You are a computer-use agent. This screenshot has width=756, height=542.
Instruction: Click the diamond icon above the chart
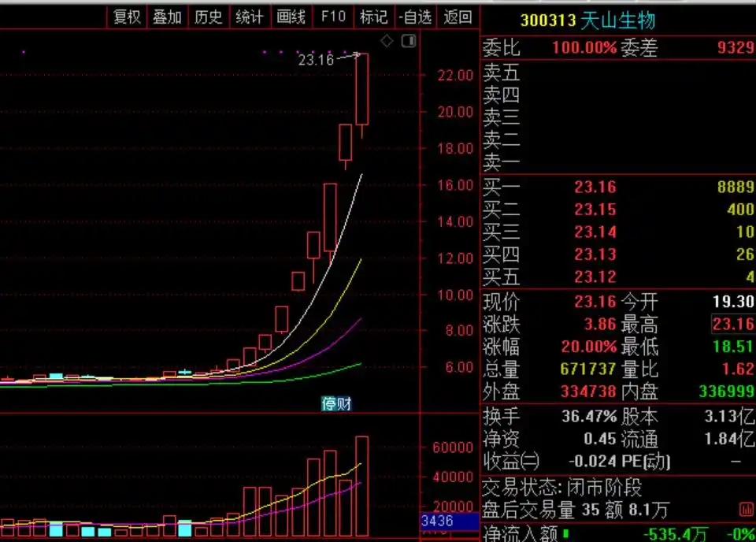point(387,41)
